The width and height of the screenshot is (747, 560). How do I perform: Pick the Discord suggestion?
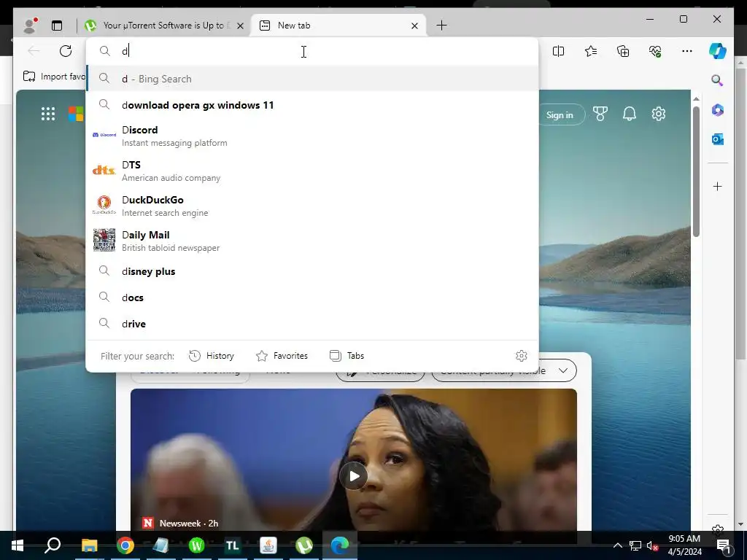pyautogui.click(x=312, y=136)
